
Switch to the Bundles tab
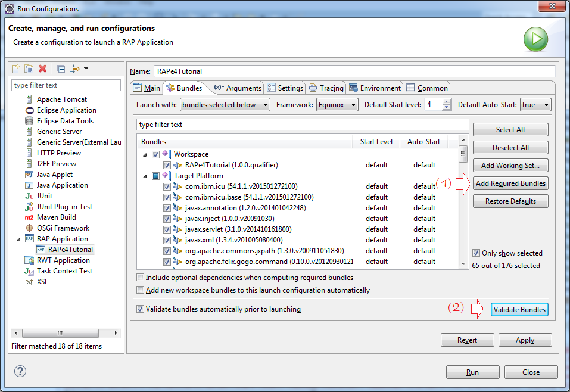pyautogui.click(x=184, y=88)
